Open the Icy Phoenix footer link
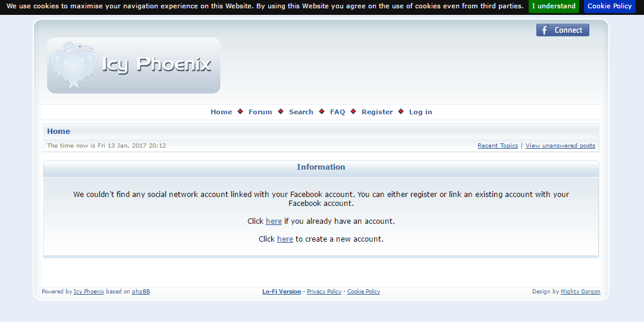Image resolution: width=644 pixels, height=322 pixels. [x=89, y=292]
